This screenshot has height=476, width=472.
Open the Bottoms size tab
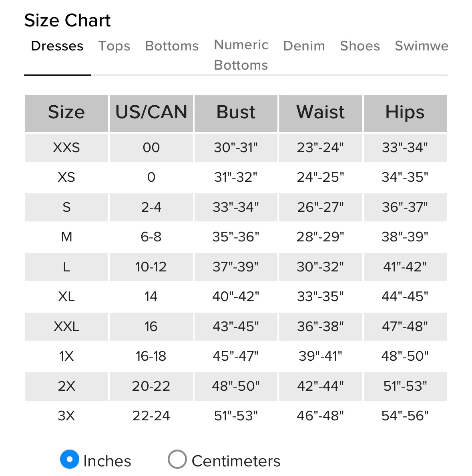172,46
